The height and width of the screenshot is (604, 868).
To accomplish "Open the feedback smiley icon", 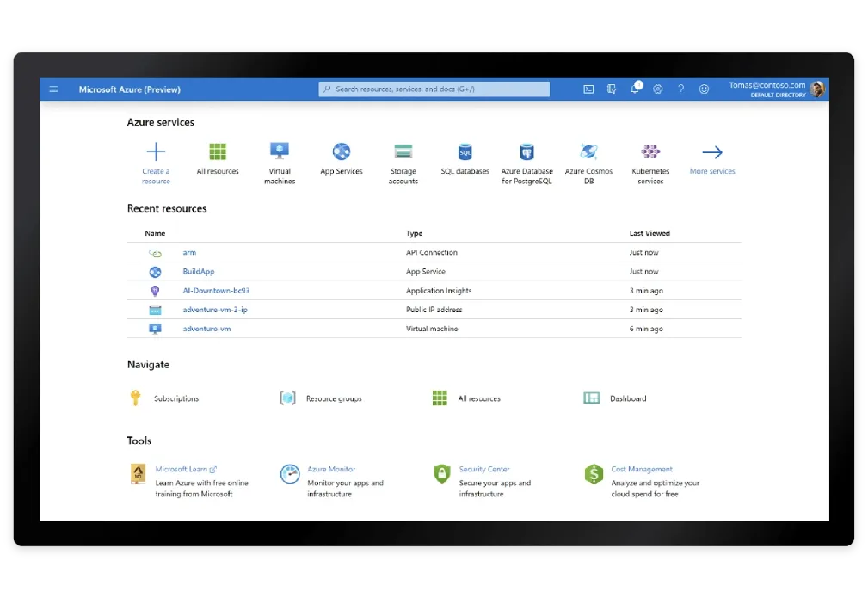I will point(705,89).
